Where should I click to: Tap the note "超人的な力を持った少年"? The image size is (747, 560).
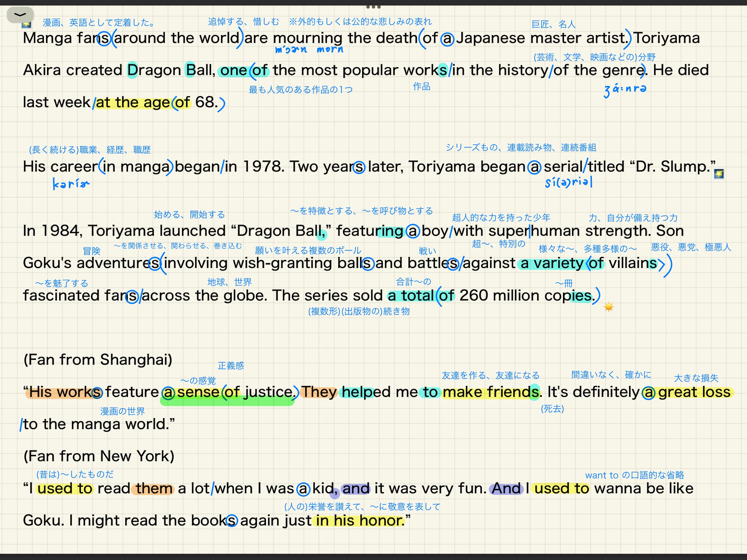[501, 217]
